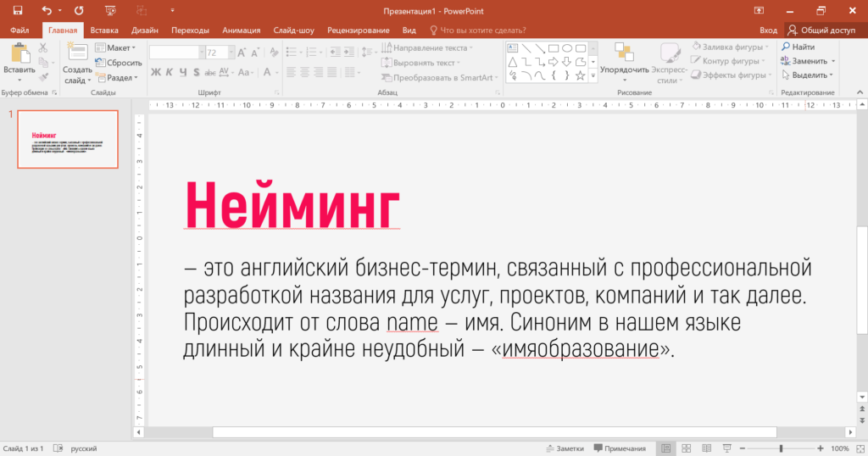Image resolution: width=868 pixels, height=456 pixels.
Task: Switch to Normal view in status bar
Action: point(666,448)
